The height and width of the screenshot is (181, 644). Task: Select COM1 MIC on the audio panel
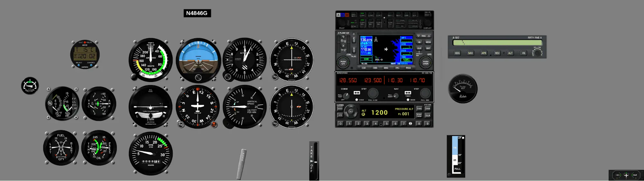tap(362, 23)
